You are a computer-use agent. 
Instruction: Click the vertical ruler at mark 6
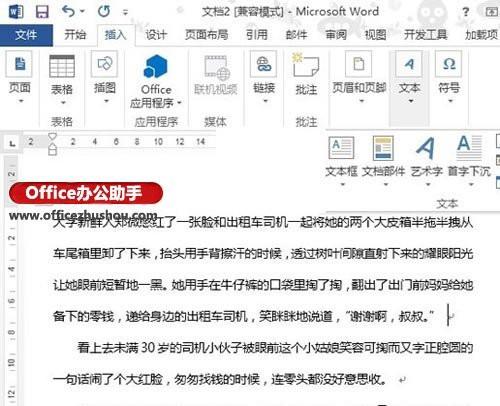click(12, 301)
